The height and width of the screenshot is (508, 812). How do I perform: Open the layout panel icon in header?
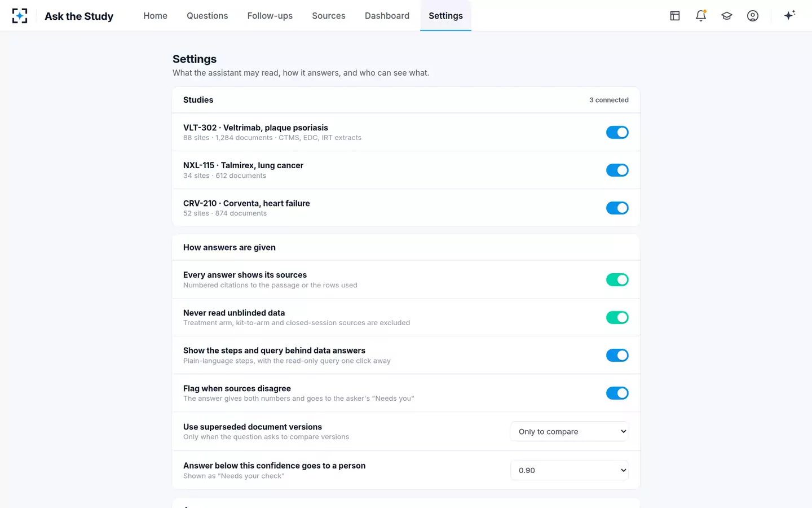point(675,16)
